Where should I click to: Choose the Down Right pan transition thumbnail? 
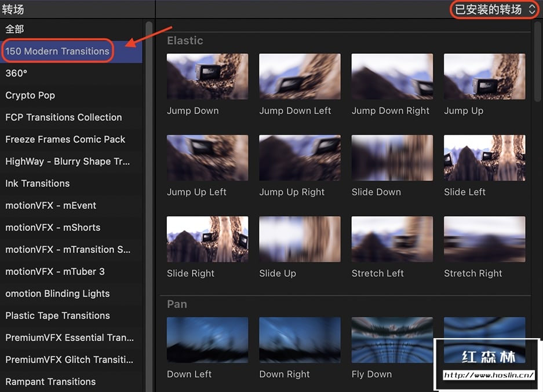pos(300,340)
